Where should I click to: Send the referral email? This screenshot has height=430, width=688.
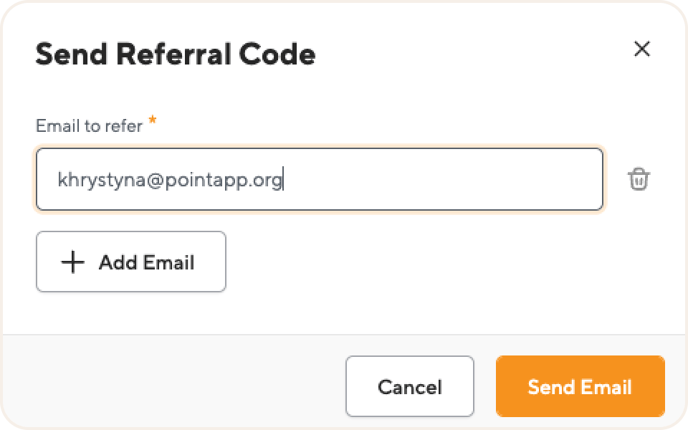pos(580,386)
